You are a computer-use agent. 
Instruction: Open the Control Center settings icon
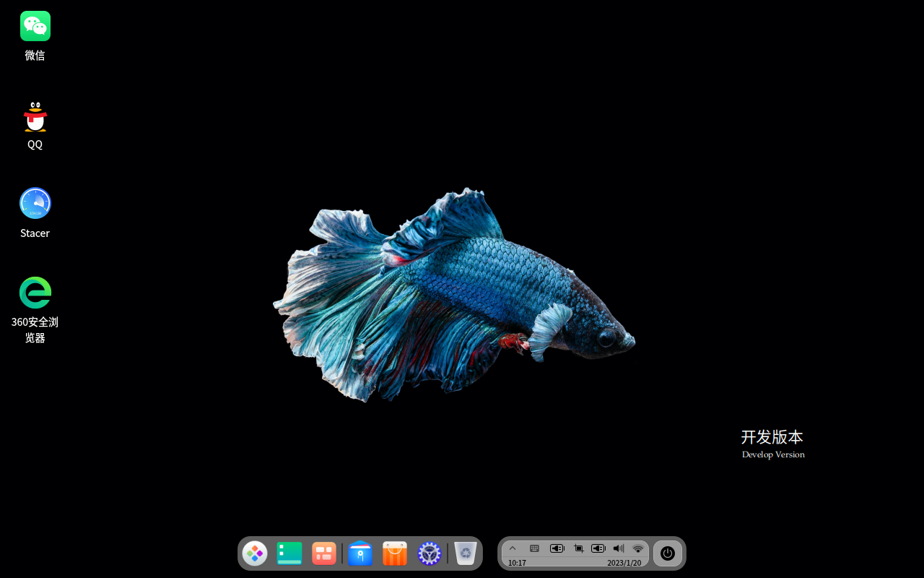[430, 553]
